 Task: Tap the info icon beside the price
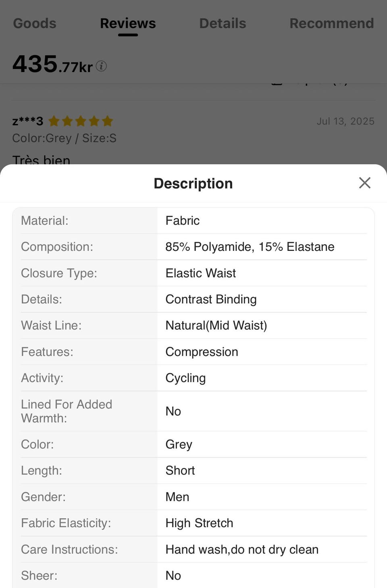(x=101, y=66)
